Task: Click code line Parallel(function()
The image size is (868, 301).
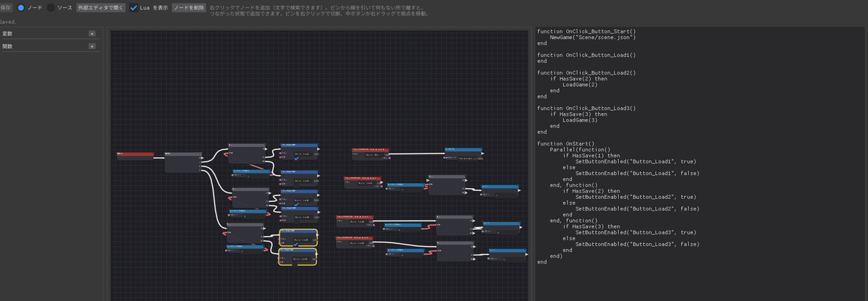Action: (580, 149)
